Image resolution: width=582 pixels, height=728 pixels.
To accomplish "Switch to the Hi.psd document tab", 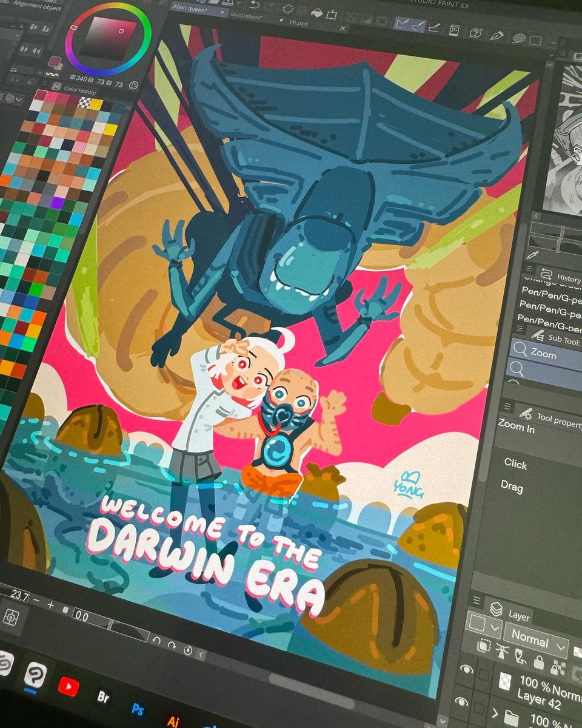I will click(298, 24).
